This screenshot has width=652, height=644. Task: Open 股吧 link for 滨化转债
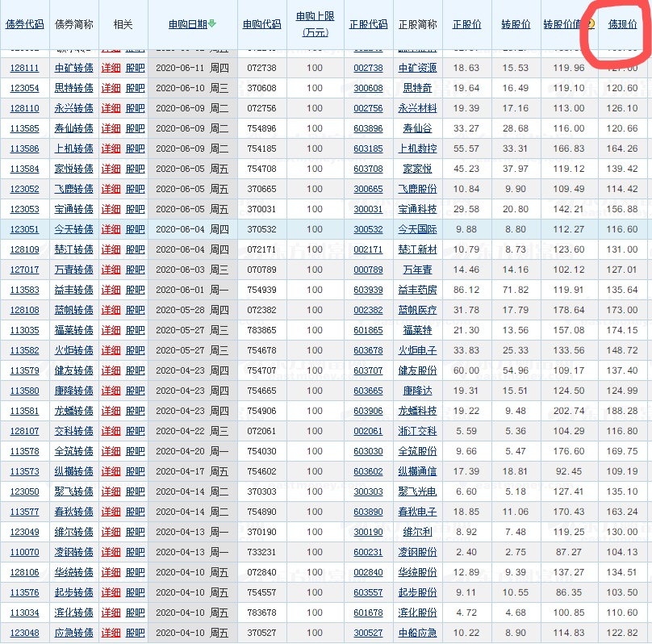coord(136,613)
